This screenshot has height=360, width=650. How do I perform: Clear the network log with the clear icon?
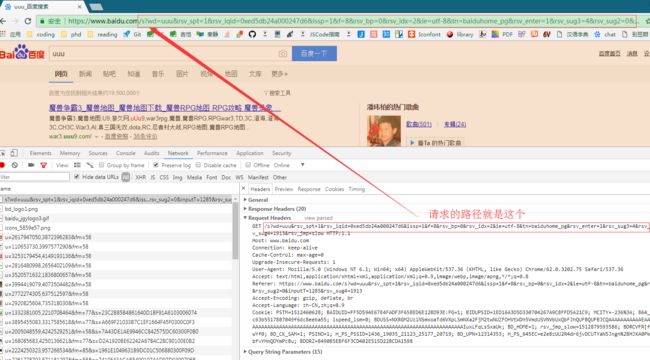[x=15, y=165]
